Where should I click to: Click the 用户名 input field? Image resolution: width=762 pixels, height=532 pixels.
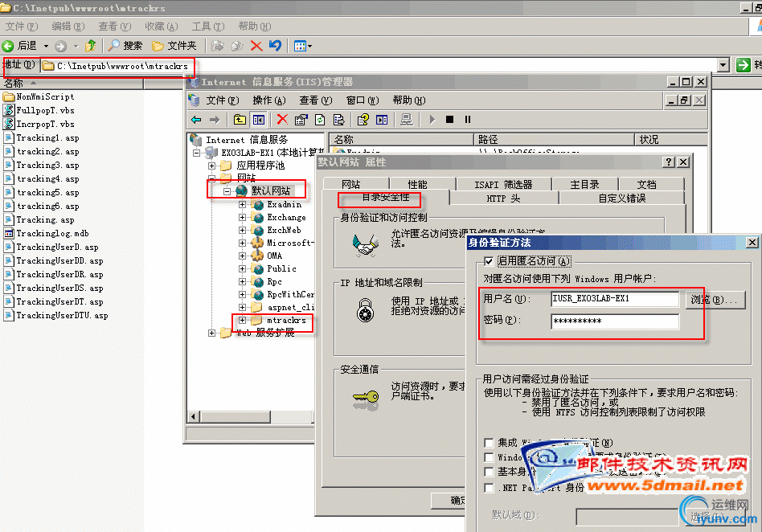tap(615, 299)
